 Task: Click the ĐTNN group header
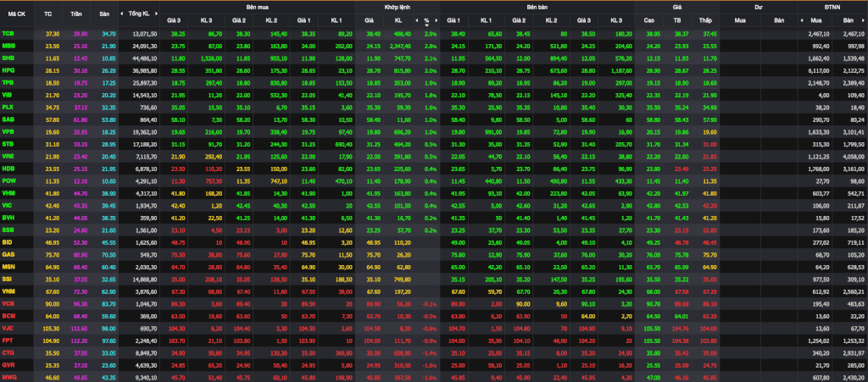pos(832,8)
